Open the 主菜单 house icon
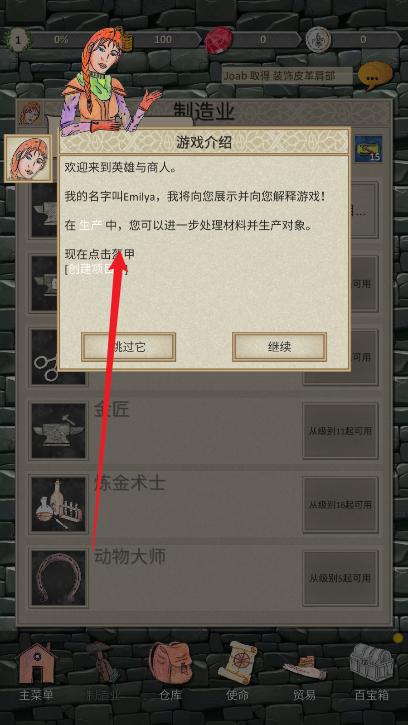 36,664
